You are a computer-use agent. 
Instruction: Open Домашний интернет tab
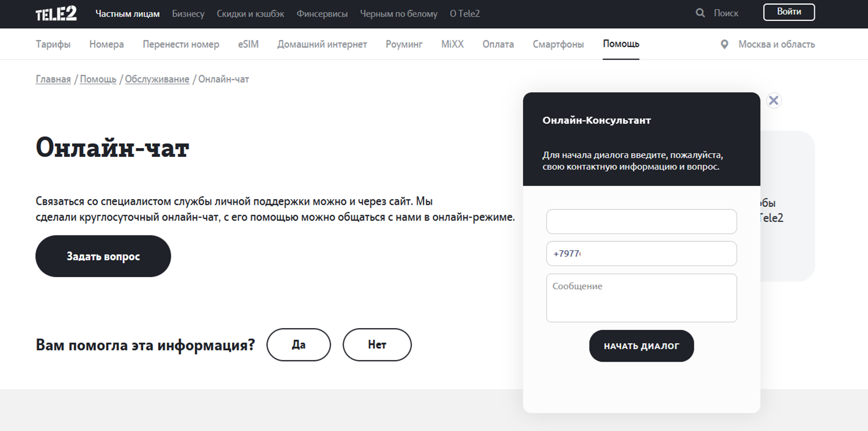pos(322,44)
